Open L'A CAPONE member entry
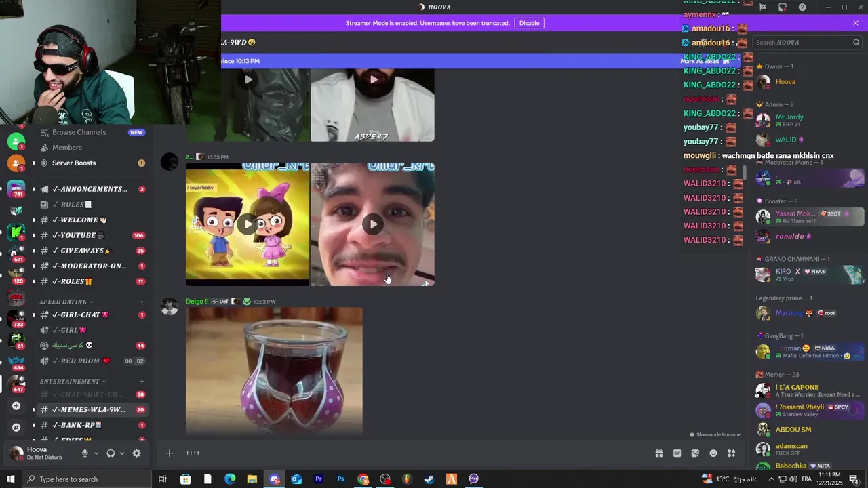The height and width of the screenshot is (488, 868). click(x=810, y=390)
